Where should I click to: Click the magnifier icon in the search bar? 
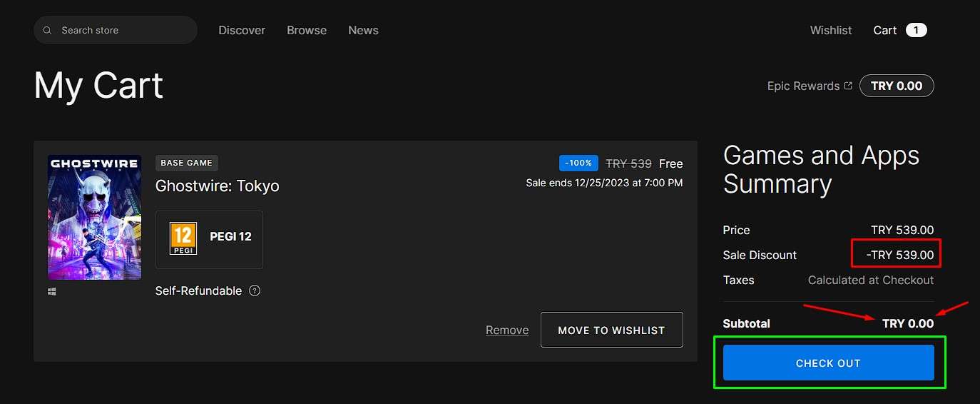tap(48, 31)
